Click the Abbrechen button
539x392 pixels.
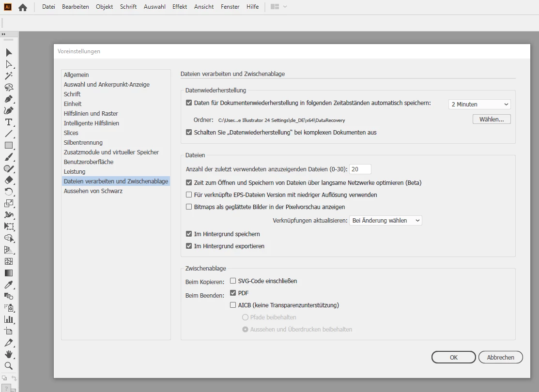[501, 357]
